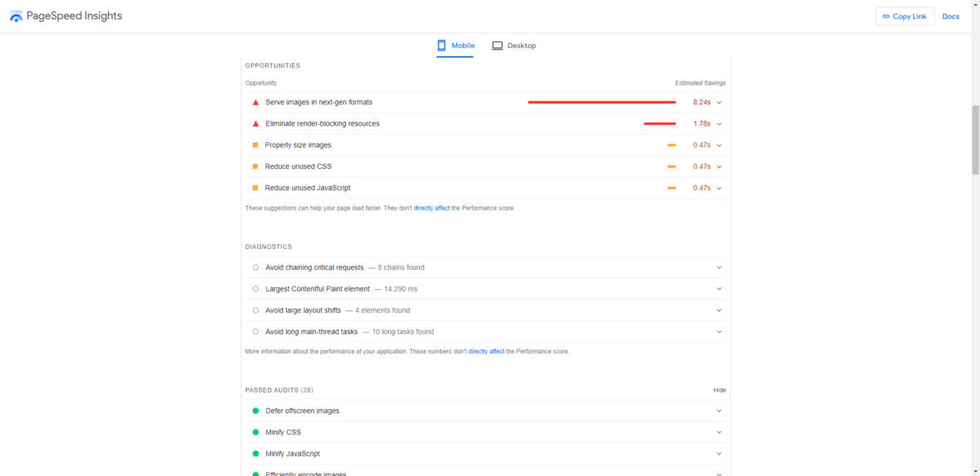This screenshot has width=980, height=476.
Task: Click green dot beside Defer offscreen images
Action: click(x=256, y=411)
